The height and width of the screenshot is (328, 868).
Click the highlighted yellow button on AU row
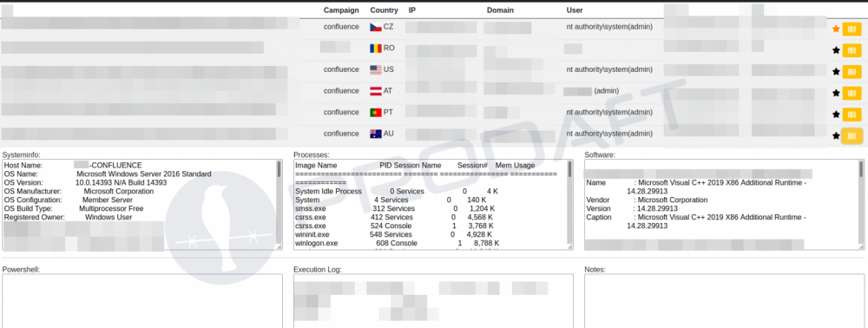click(852, 135)
